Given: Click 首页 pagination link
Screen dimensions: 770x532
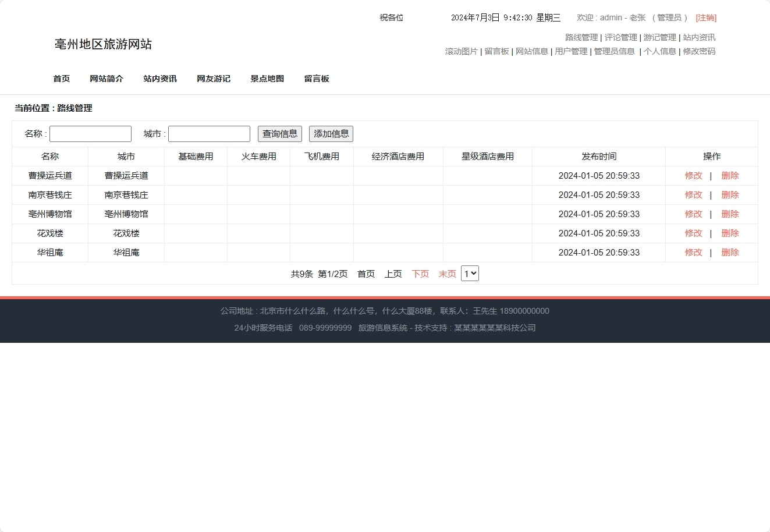Looking at the screenshot, I should (x=366, y=274).
